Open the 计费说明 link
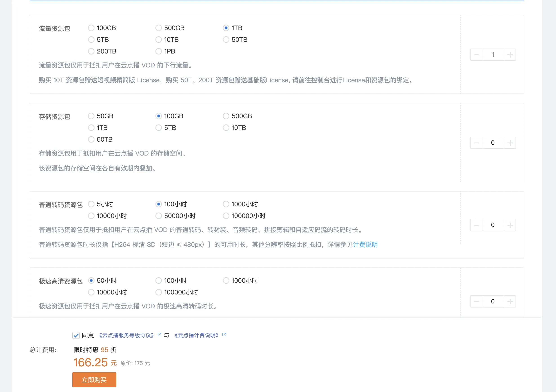 tap(365, 245)
